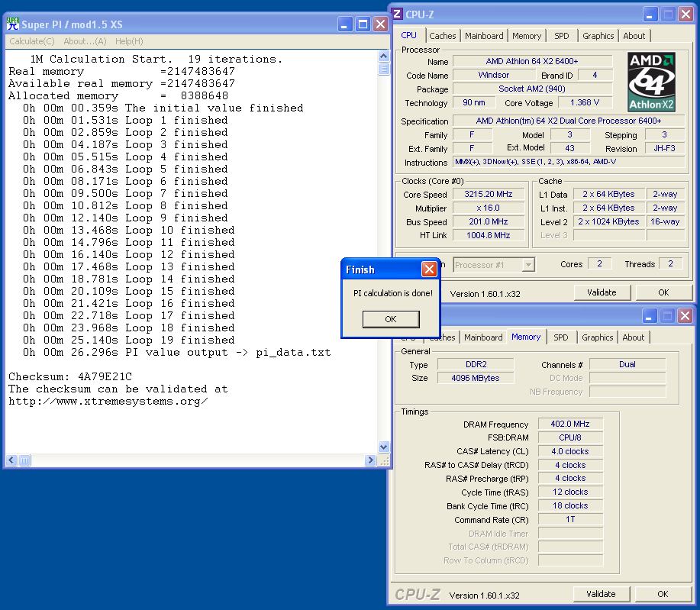700x610 pixels.
Task: Select the CPU tab in top CPU-Z window
Action: 408,35
